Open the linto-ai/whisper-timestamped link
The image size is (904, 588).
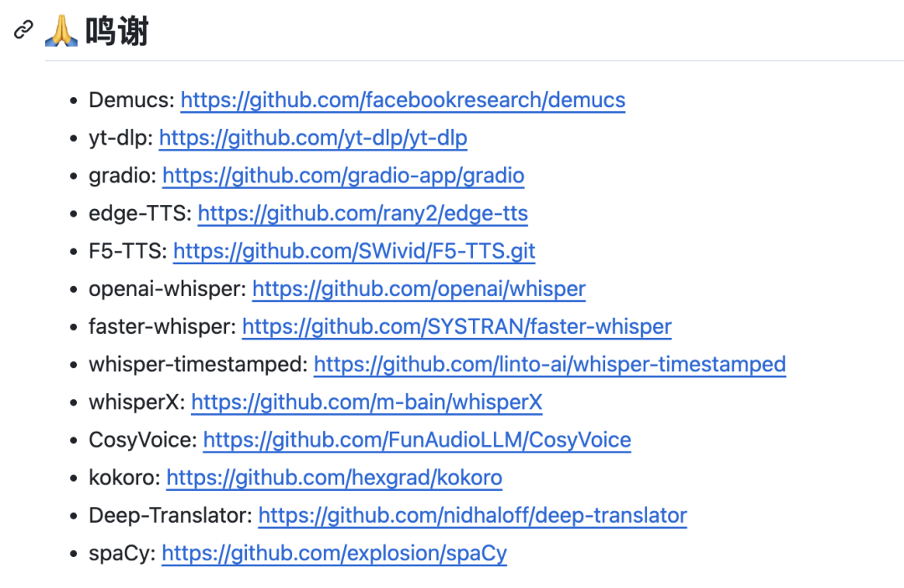tap(549, 364)
